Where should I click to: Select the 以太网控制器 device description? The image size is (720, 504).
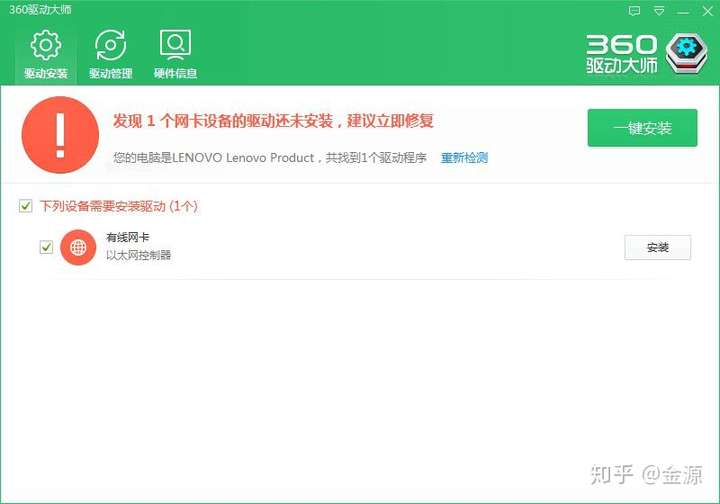pos(139,255)
